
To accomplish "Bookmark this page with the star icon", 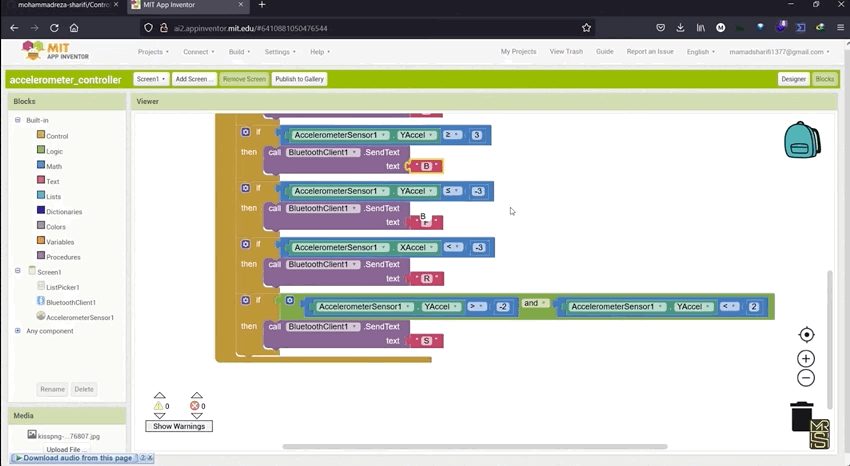I will [586, 28].
